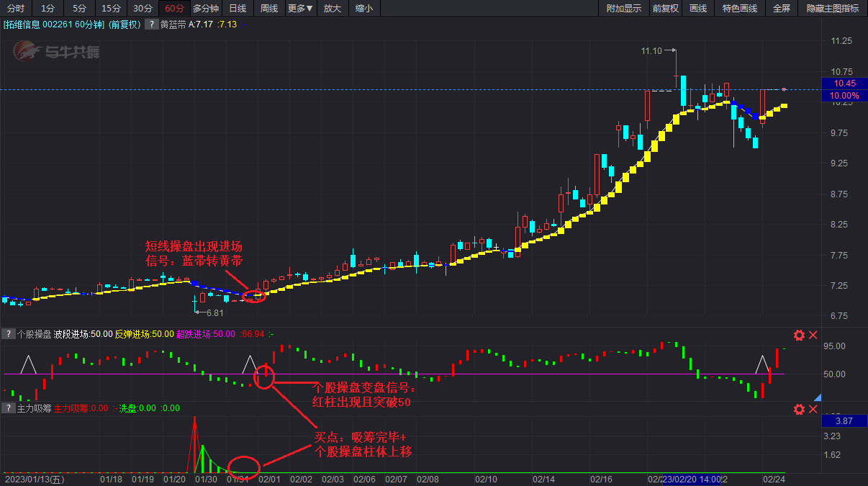Viewport: 868px width, 486px height.
Task: Enter 全屏 fullscreen mode
Action: (x=782, y=9)
